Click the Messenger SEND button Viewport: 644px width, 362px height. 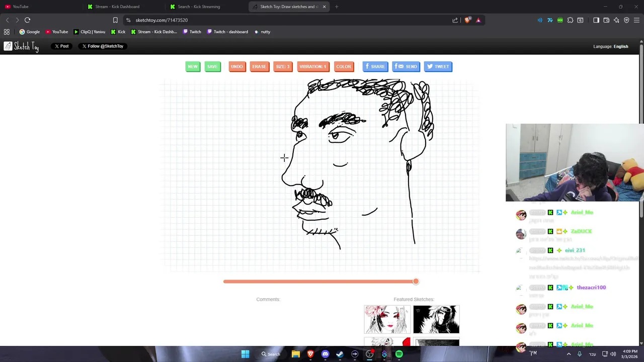(406, 66)
